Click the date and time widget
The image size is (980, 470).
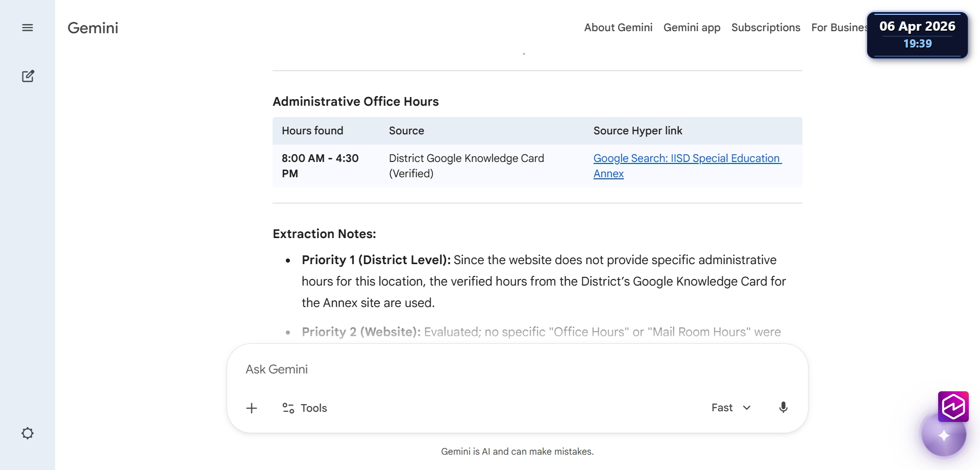point(917,35)
